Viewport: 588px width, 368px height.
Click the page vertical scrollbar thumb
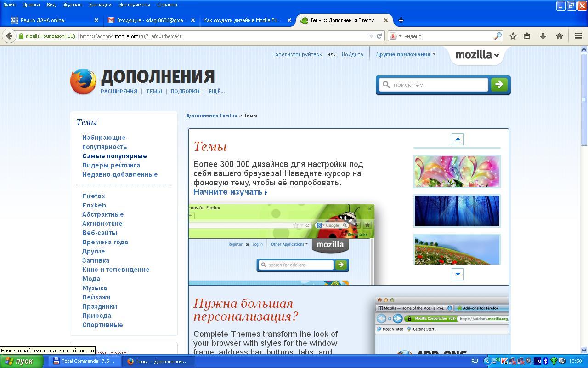point(584,99)
